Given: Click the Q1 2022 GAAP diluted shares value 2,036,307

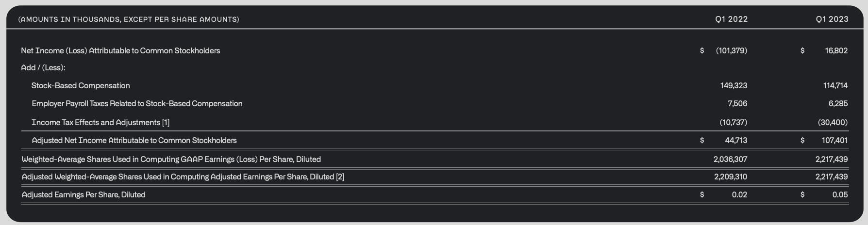Looking at the screenshot, I should pos(730,160).
